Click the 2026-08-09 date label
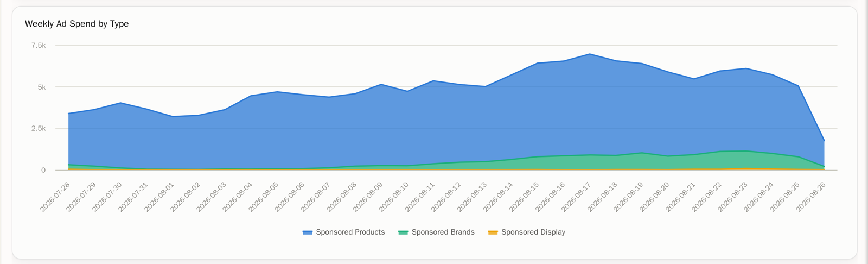The image size is (868, 264). point(367,197)
